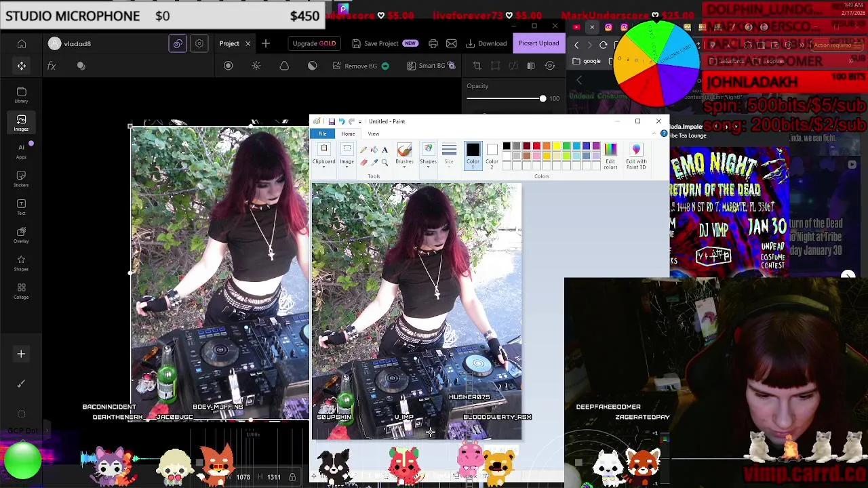The height and width of the screenshot is (488, 868).
Task: Open the Overlay panel in Picsart
Action: (21, 235)
